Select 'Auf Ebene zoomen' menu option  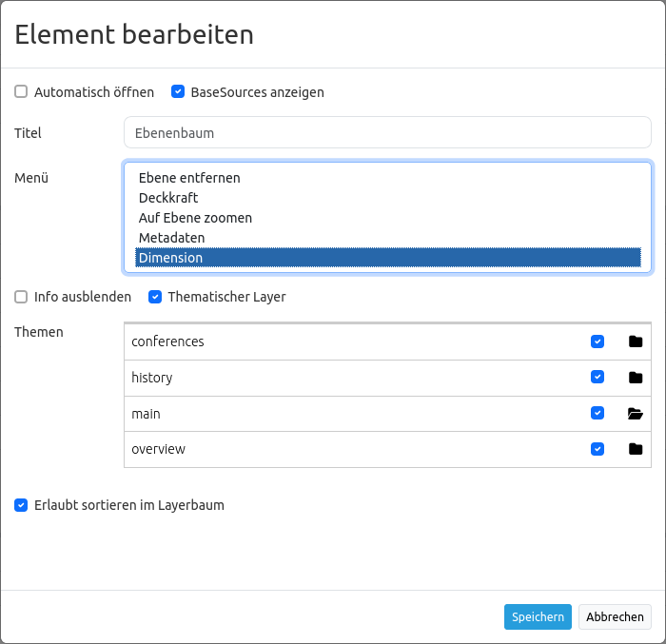tap(195, 218)
